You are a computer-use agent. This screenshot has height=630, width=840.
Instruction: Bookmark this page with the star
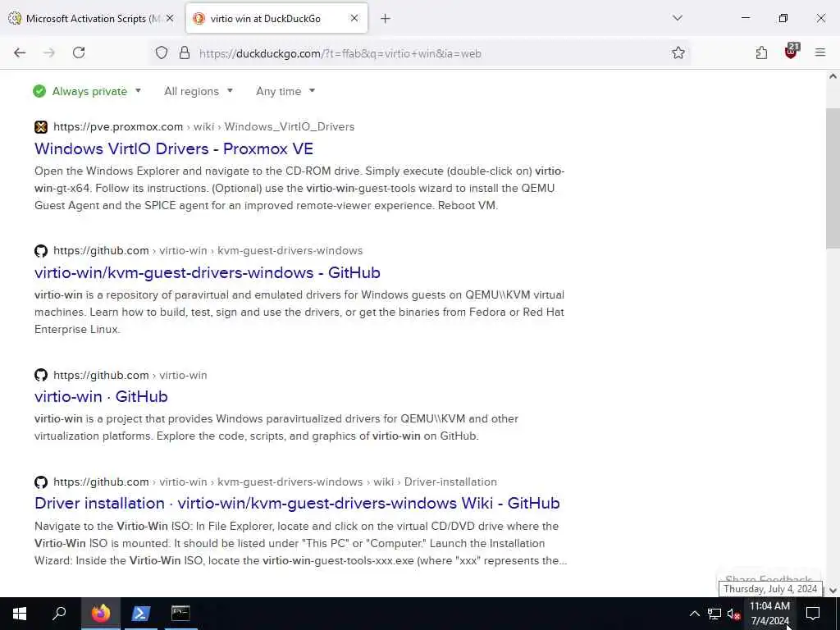[678, 53]
